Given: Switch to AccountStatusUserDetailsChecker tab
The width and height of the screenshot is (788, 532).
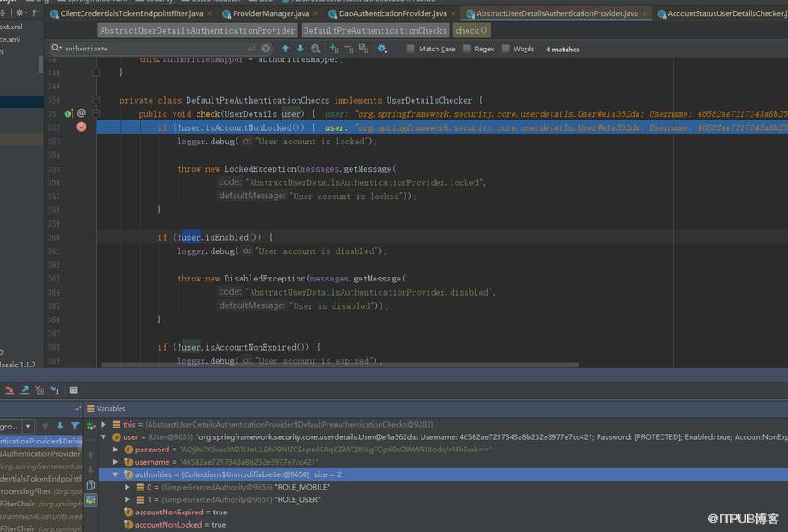Looking at the screenshot, I should (x=723, y=13).
